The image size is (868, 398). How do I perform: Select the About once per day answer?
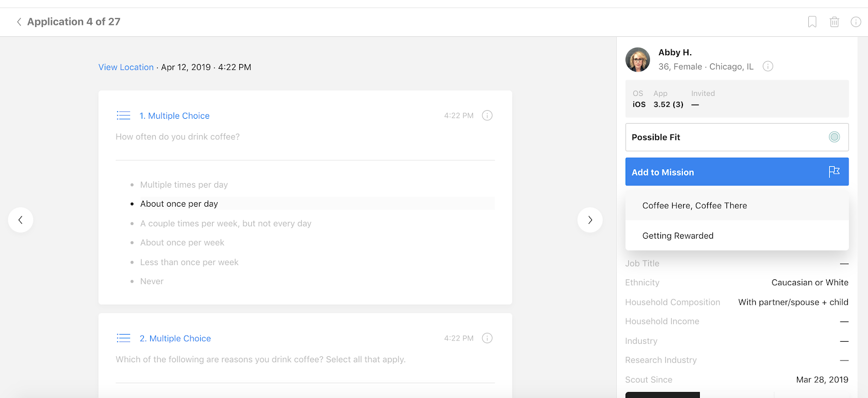coord(179,204)
